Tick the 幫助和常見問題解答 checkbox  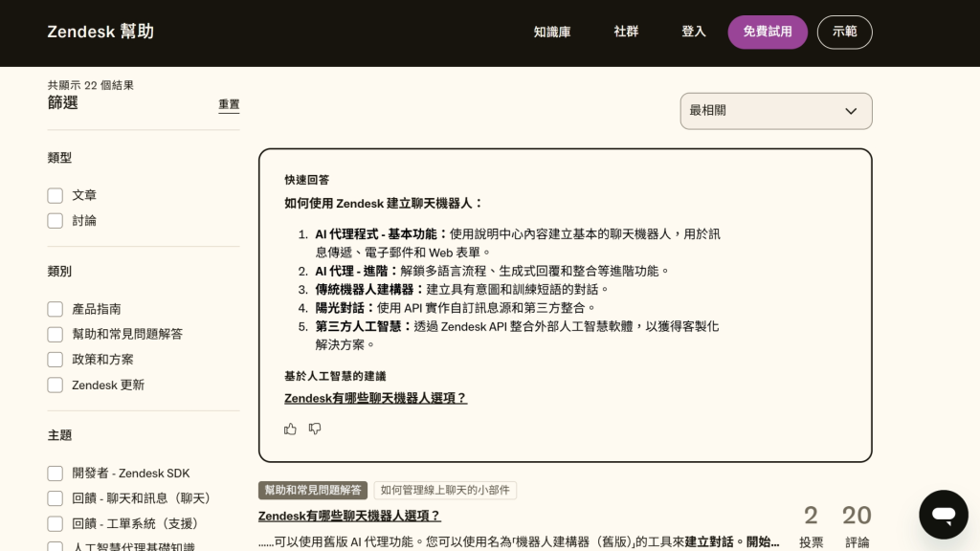[56, 335]
